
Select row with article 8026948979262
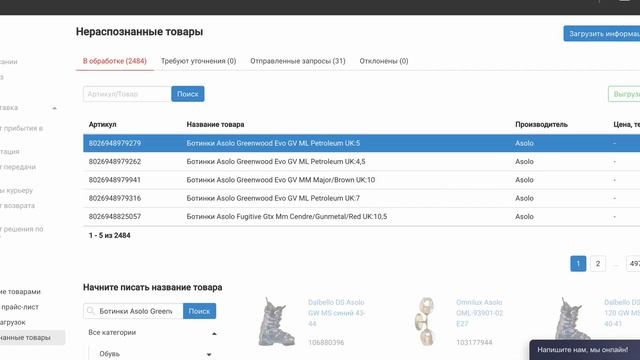point(362,162)
